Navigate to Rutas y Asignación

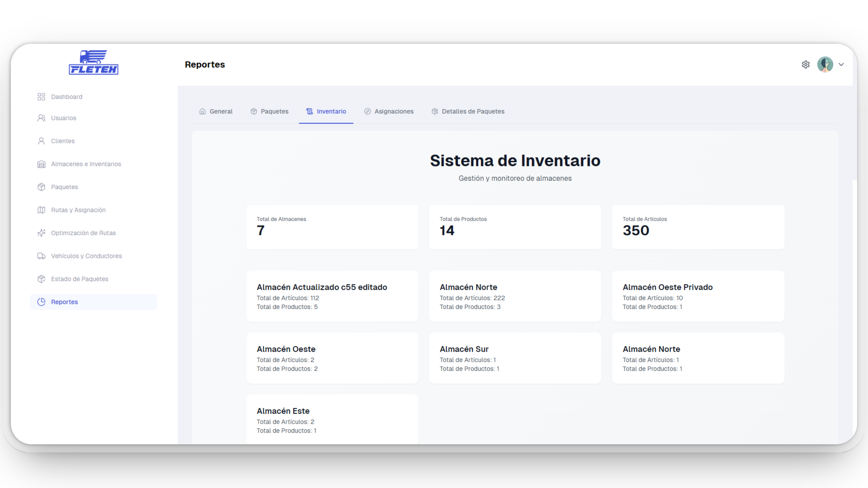coord(94,210)
